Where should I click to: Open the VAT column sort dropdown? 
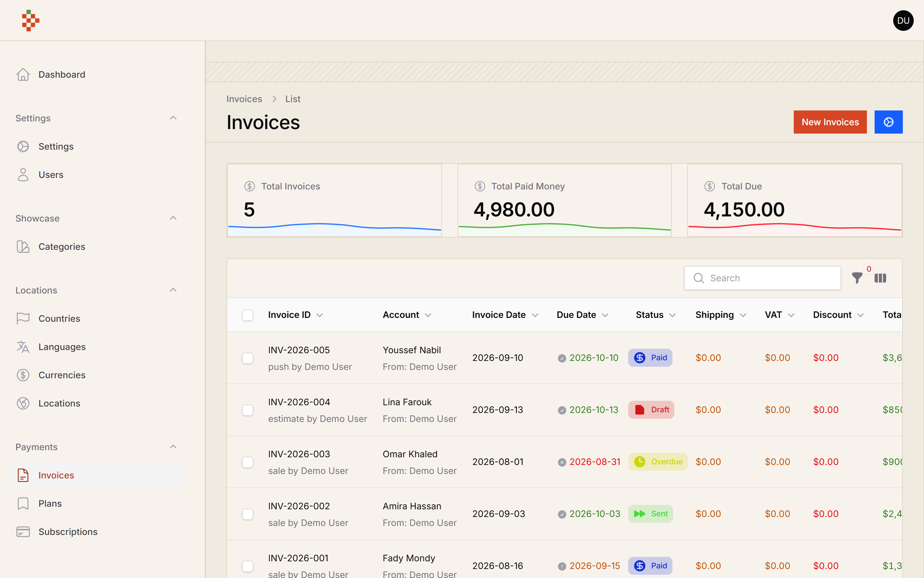tap(791, 315)
